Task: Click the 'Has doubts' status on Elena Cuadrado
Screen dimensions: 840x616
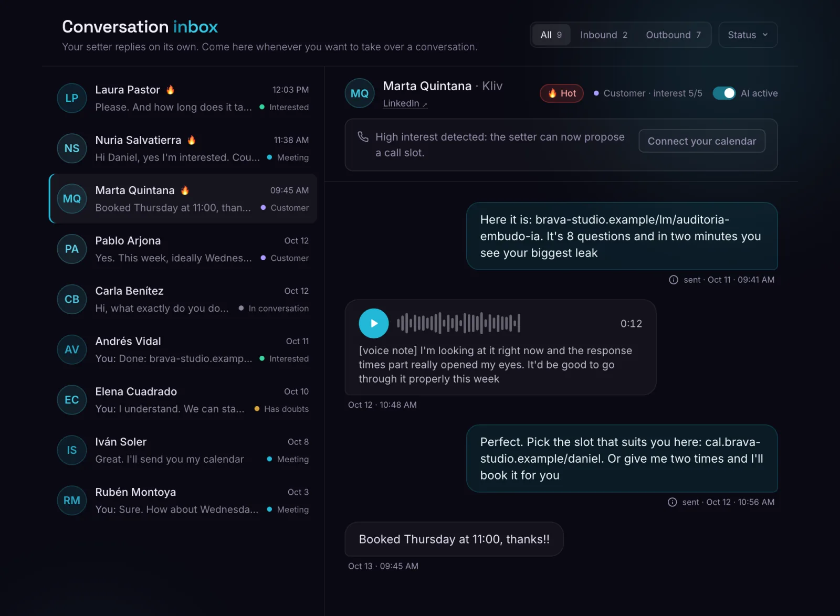Action: [281, 409]
